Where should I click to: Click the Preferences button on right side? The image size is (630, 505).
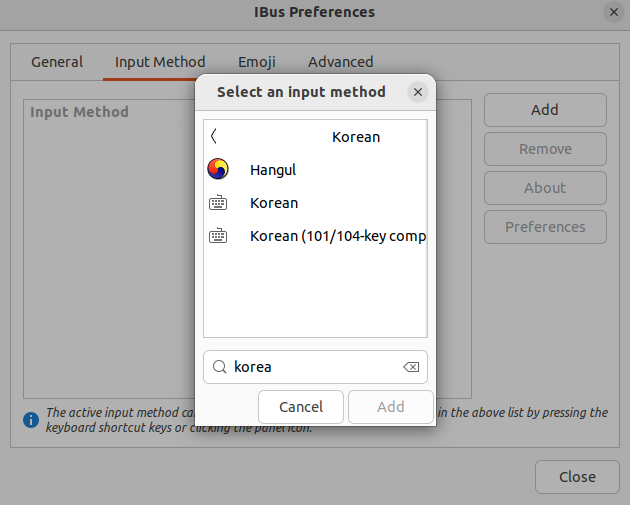tap(545, 227)
